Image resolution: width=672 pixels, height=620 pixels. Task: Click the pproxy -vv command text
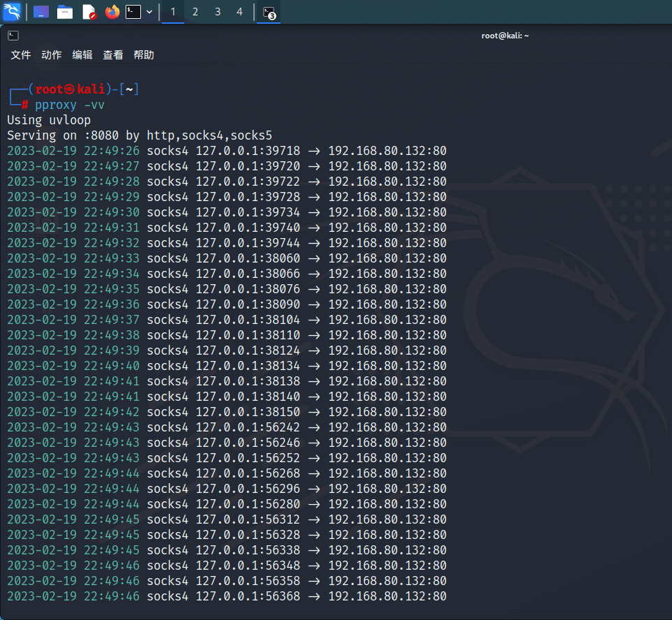click(x=70, y=105)
